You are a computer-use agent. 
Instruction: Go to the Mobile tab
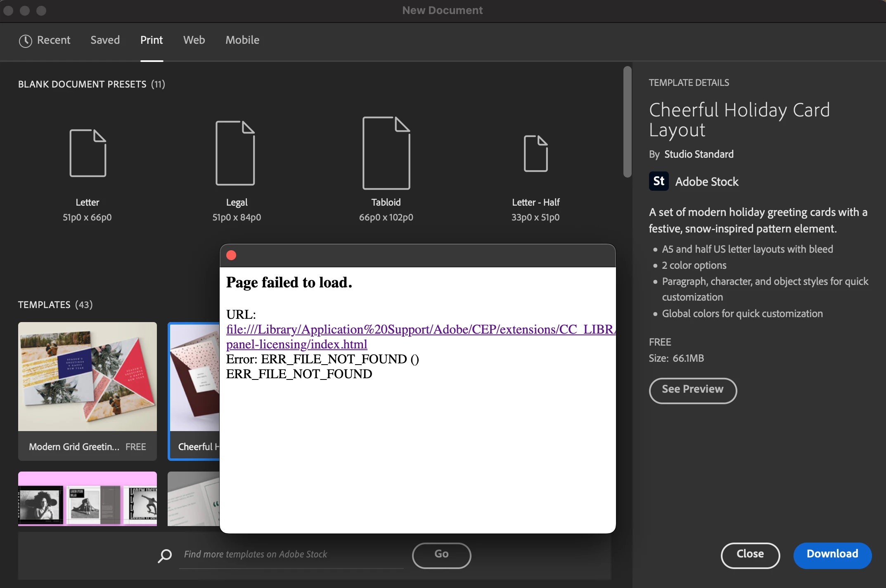pyautogui.click(x=242, y=40)
